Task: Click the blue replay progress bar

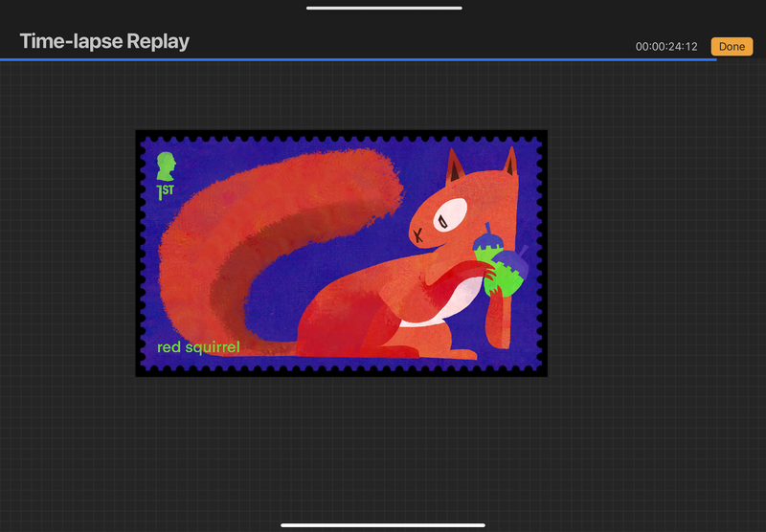Action: coord(354,59)
